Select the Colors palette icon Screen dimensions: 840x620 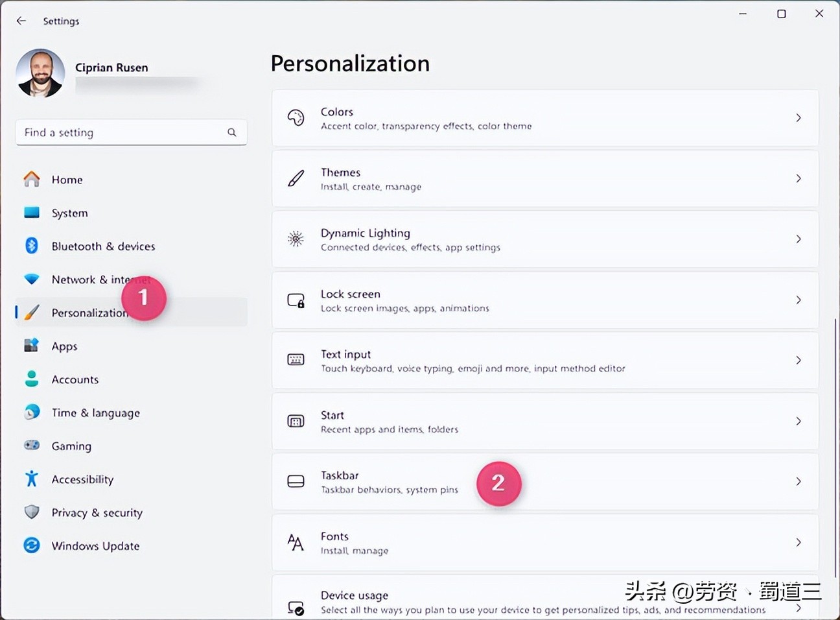click(x=296, y=117)
